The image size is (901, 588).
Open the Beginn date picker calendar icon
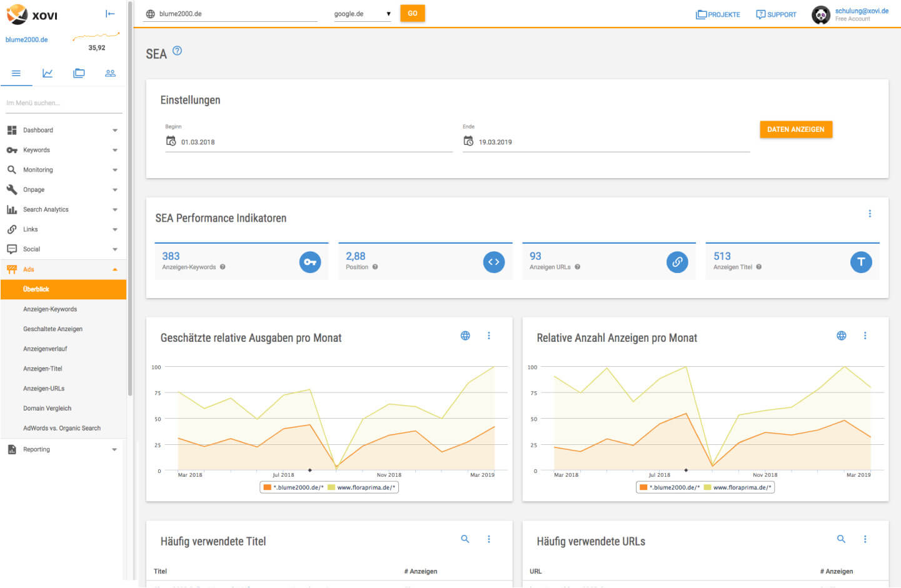pyautogui.click(x=171, y=141)
